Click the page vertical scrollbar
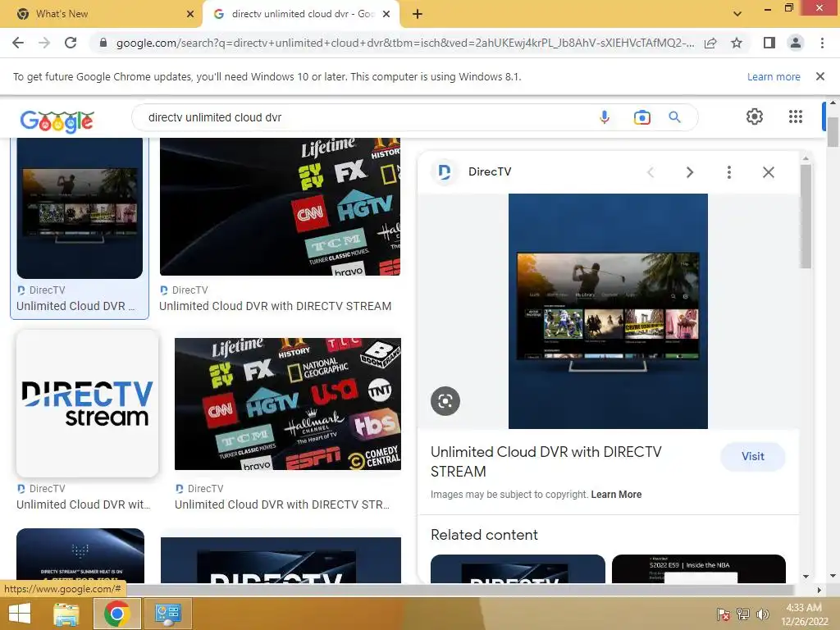The width and height of the screenshot is (840, 630). coord(833,132)
